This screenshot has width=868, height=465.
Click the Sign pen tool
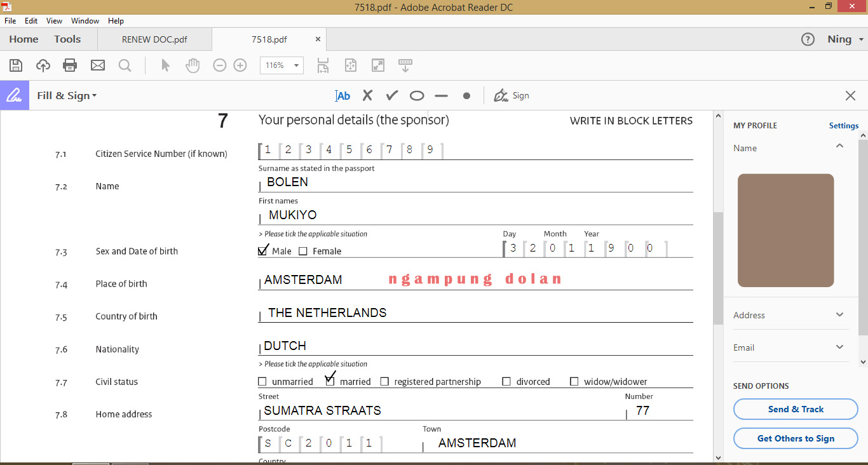(x=512, y=95)
